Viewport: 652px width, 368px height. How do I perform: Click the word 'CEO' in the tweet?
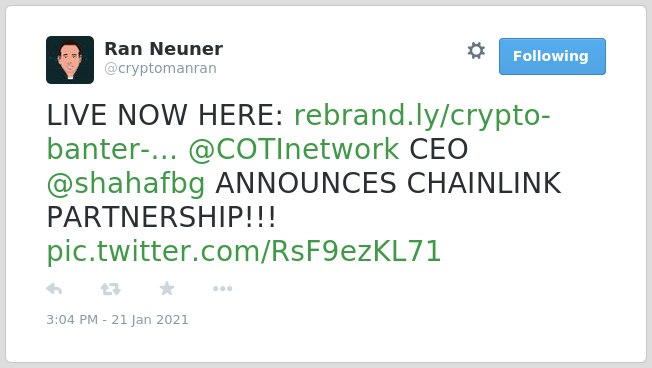tap(439, 149)
